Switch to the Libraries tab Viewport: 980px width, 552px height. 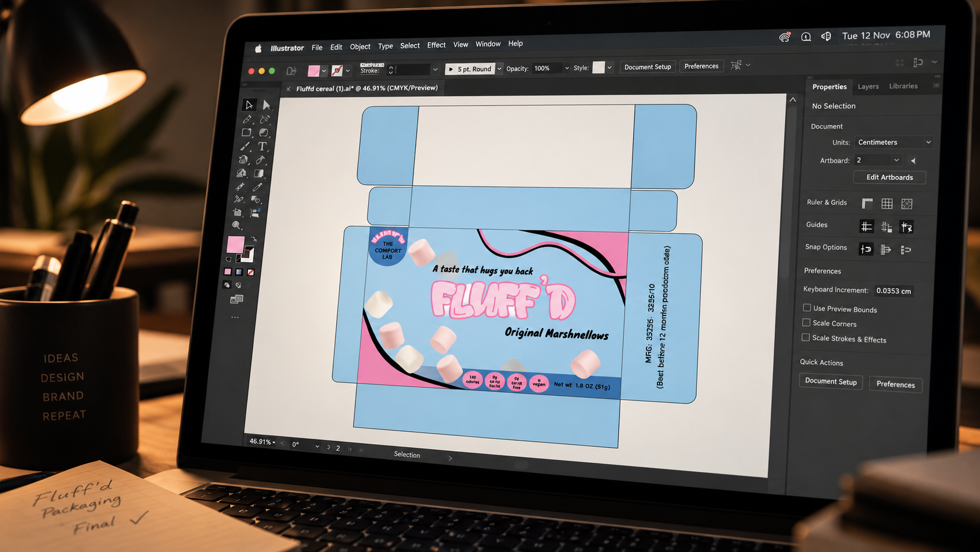coord(903,86)
